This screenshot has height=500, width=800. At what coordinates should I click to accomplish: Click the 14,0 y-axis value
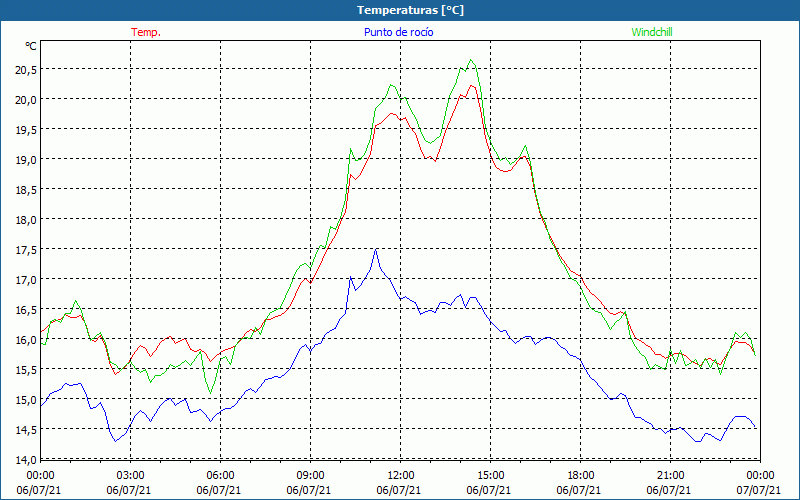pyautogui.click(x=26, y=460)
